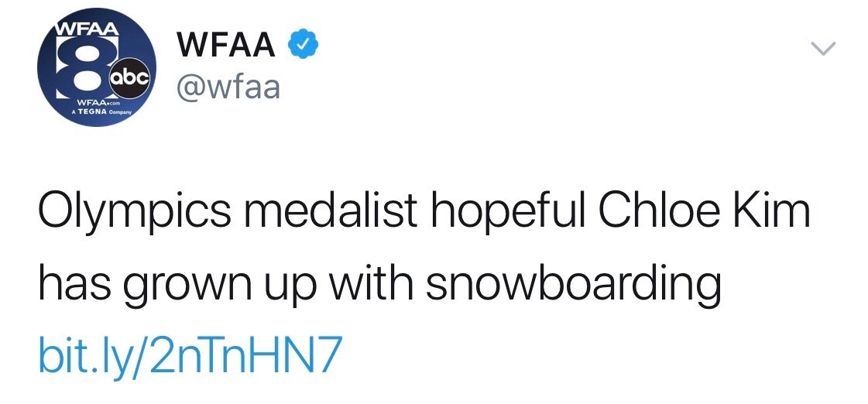Click the WFAA.com text in the avatar
The height and width of the screenshot is (404, 868).
(98, 103)
